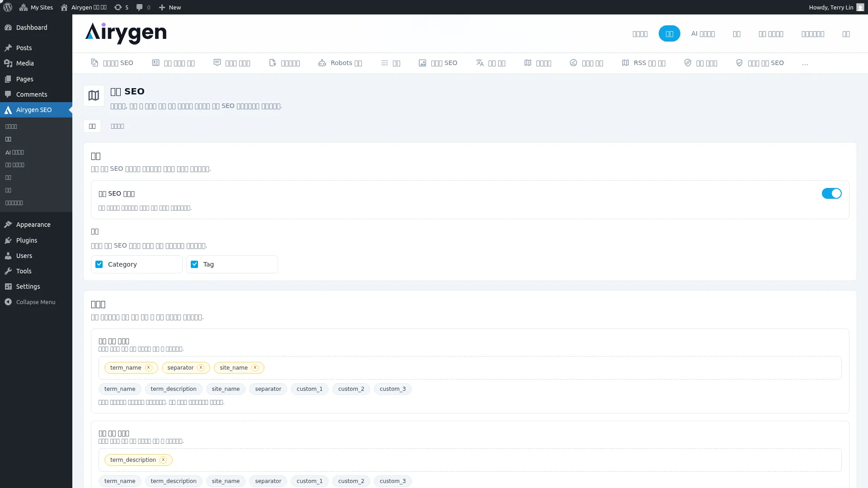Visit the Airygen site home link in admin bar
The width and height of the screenshot is (868, 488).
click(x=84, y=7)
